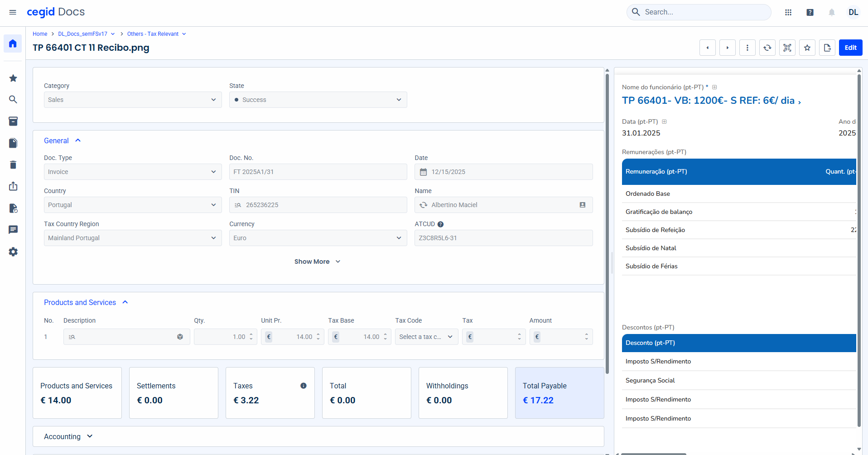Open sidebar settings gear icon

(13, 252)
